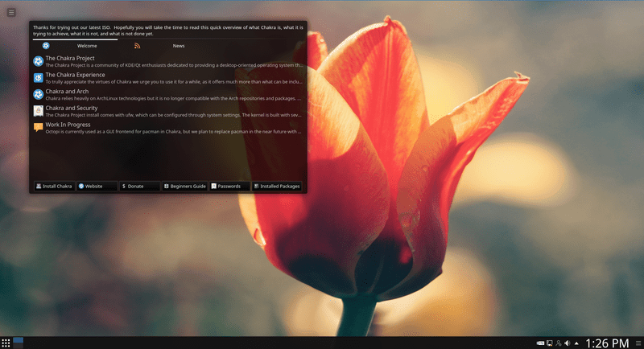This screenshot has height=349, width=644.
Task: Click the Work In Progress speech bubble icon
Action: [x=38, y=127]
